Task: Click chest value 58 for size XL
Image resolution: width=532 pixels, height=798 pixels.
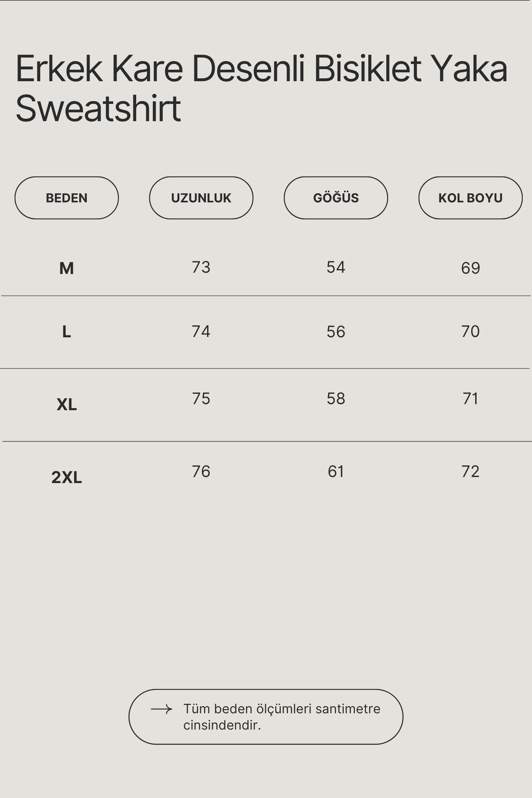Action: click(336, 398)
